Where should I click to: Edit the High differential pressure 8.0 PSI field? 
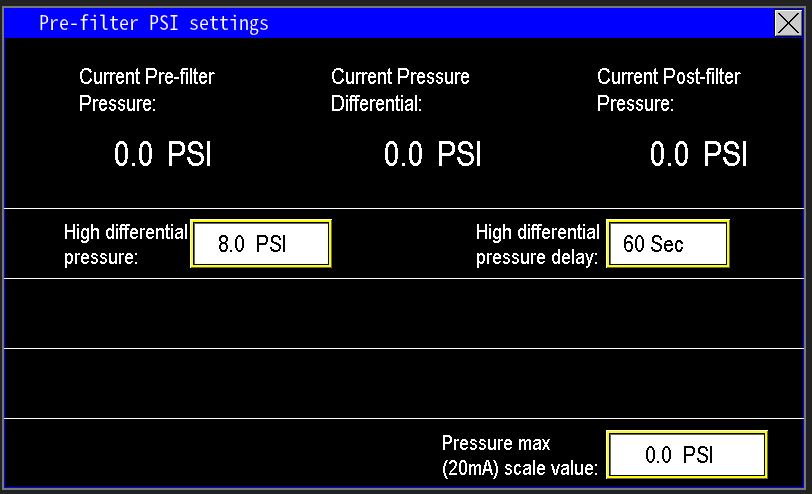pyautogui.click(x=260, y=244)
